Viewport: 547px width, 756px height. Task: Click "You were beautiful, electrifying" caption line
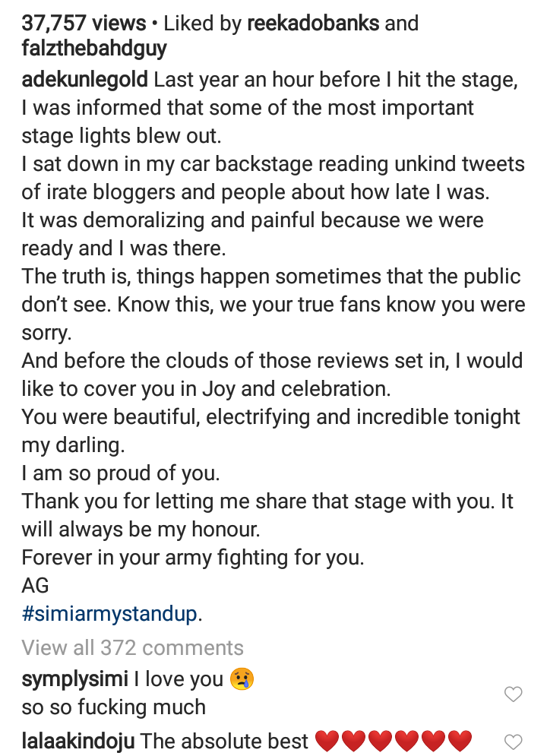tap(270, 417)
